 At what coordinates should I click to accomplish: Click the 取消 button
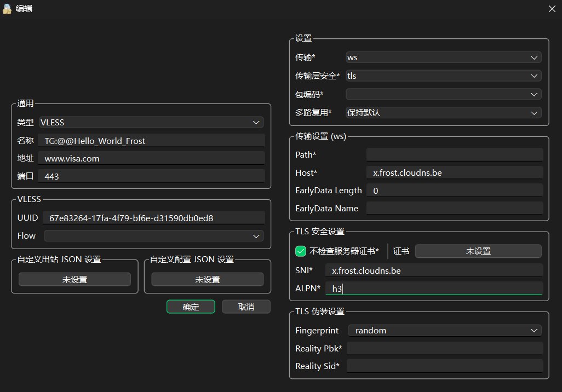point(246,307)
